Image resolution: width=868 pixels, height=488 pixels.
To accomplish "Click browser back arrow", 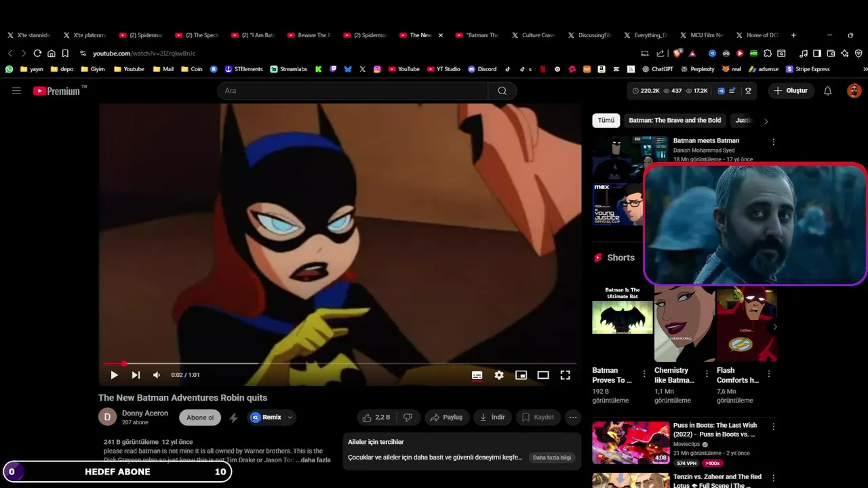I will tap(10, 54).
